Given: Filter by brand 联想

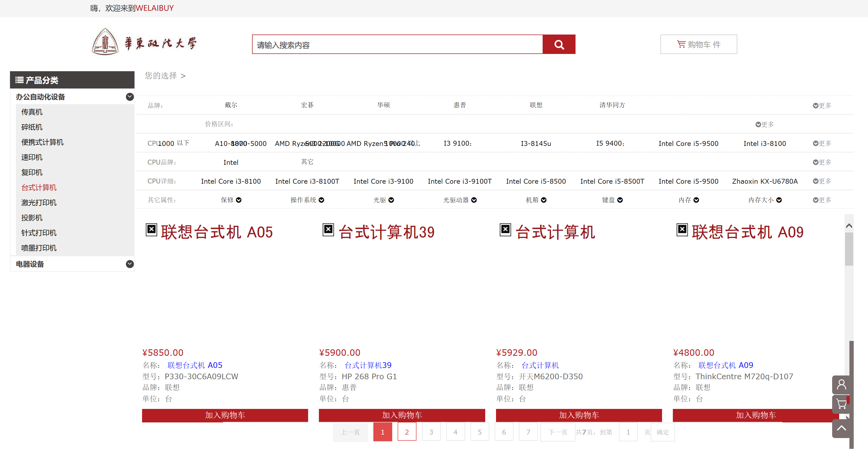Looking at the screenshot, I should [536, 105].
